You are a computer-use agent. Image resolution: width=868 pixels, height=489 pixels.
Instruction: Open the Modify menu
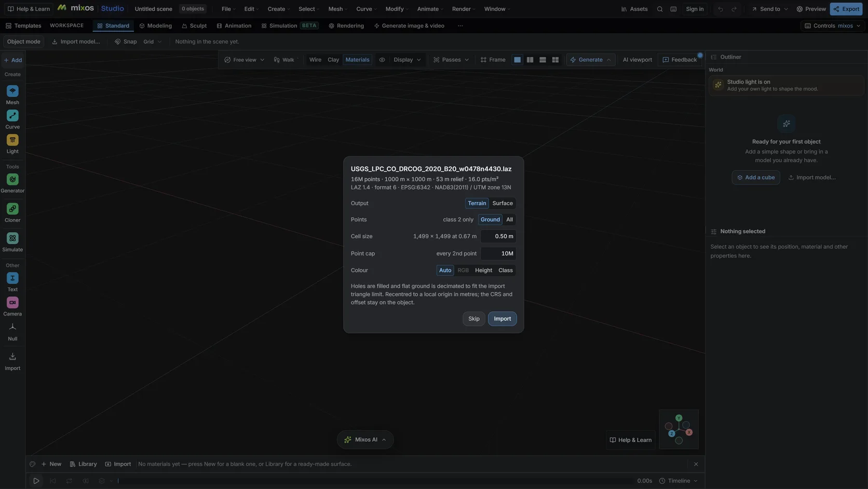pyautogui.click(x=397, y=9)
